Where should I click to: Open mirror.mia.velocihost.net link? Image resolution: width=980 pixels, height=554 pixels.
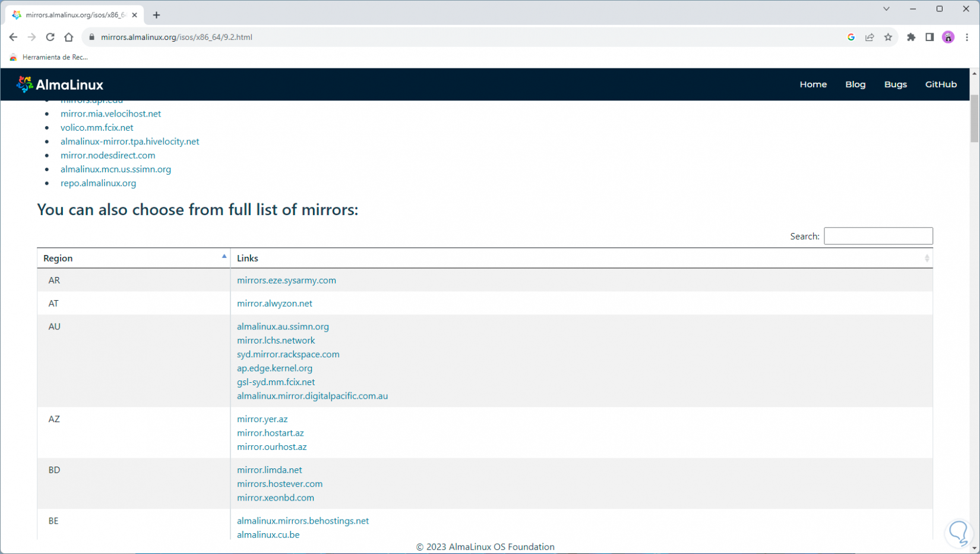(110, 114)
